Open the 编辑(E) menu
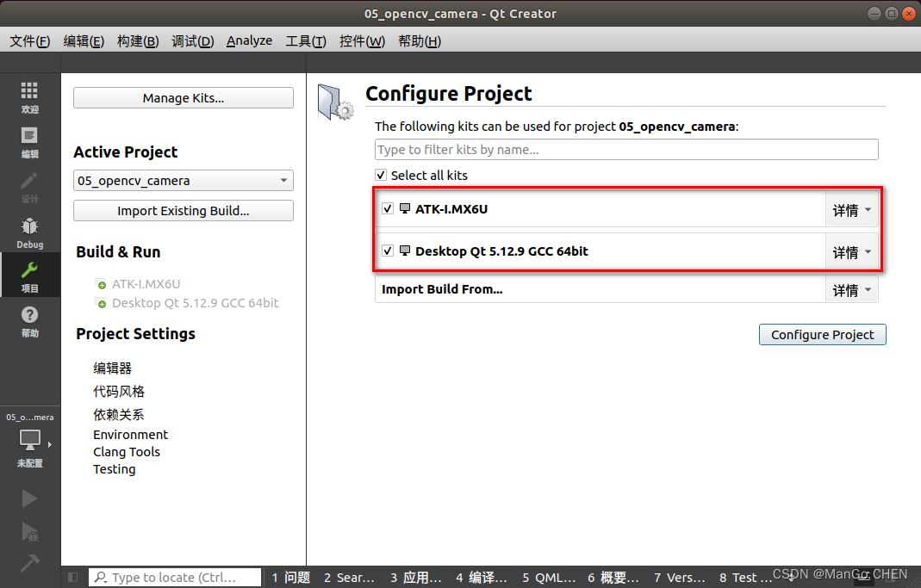This screenshot has width=921, height=588. (84, 41)
